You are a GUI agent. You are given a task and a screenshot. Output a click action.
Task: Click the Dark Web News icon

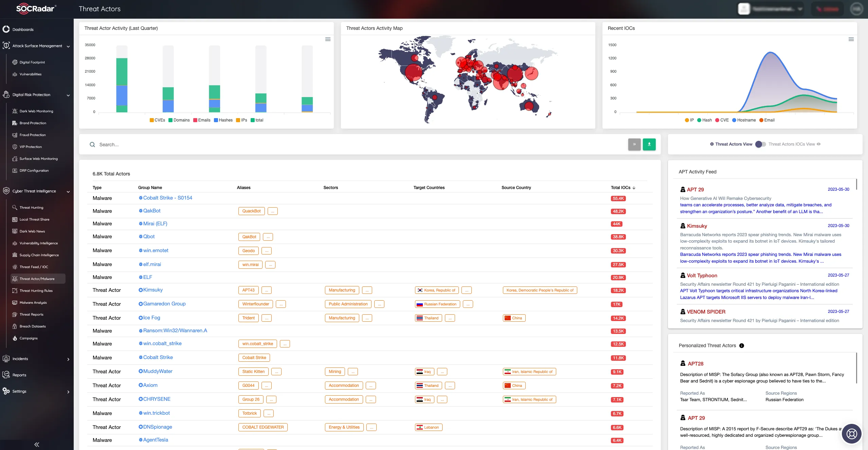point(15,231)
